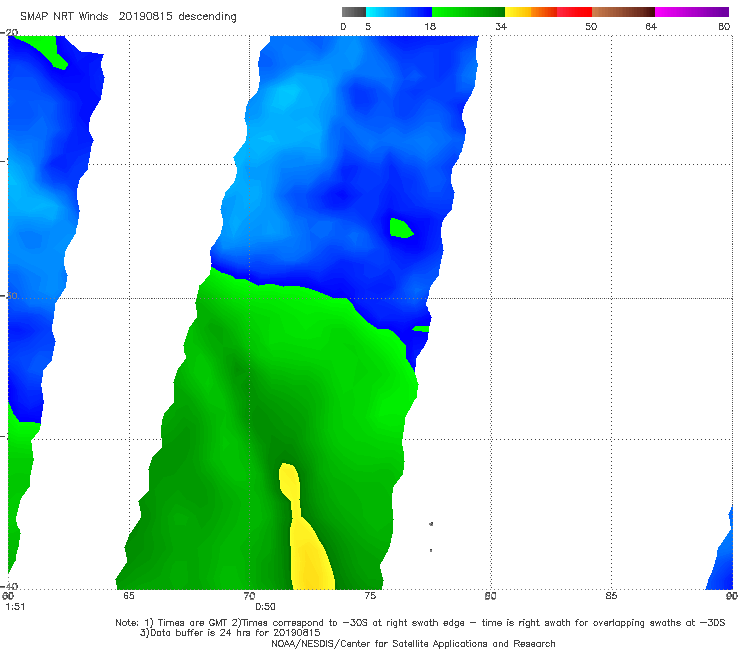Viewport: 740px width, 650px height.
Task: Click the "75" longitude axis label
Action: [x=370, y=596]
